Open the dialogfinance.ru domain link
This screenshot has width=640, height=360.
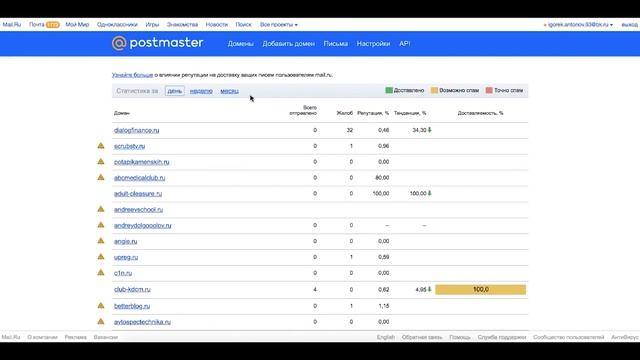[137, 131]
